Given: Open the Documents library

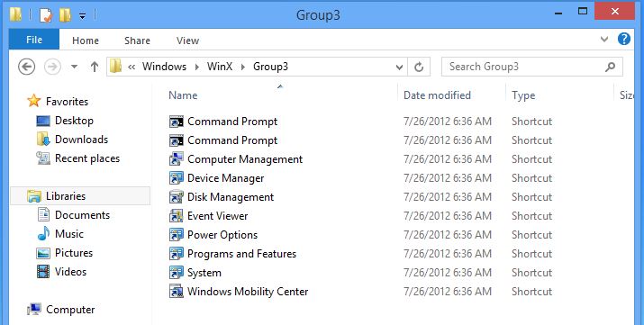Looking at the screenshot, I should tap(82, 215).
